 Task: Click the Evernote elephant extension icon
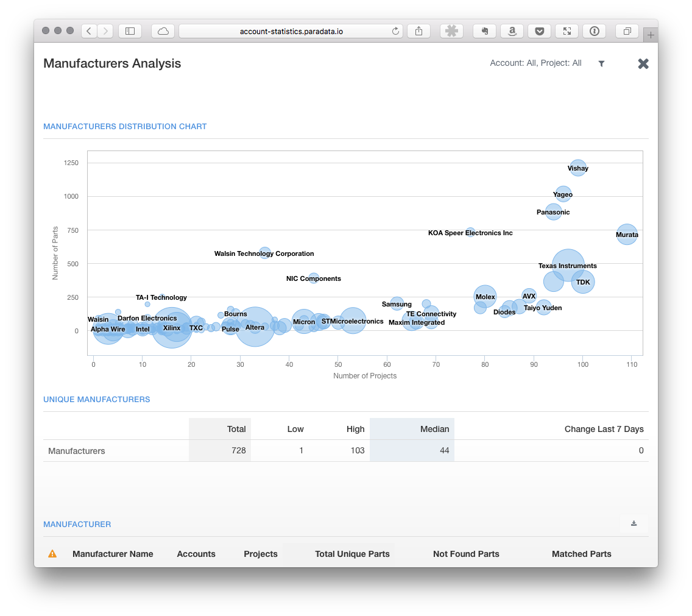tap(484, 31)
